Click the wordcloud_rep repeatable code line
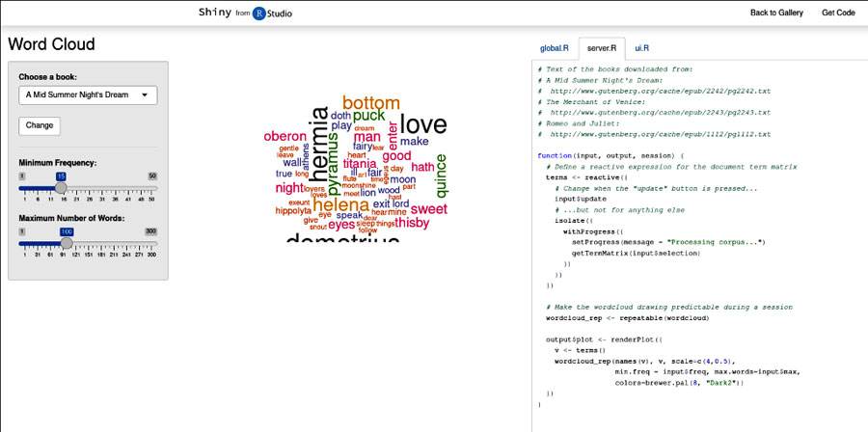Image resolution: width=868 pixels, height=432 pixels. 627,317
